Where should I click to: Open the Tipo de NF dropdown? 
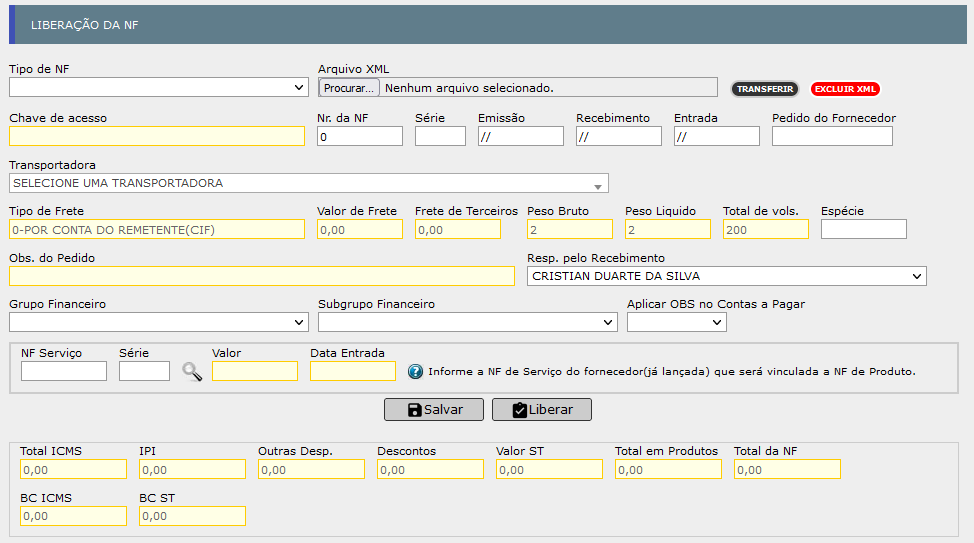159,87
